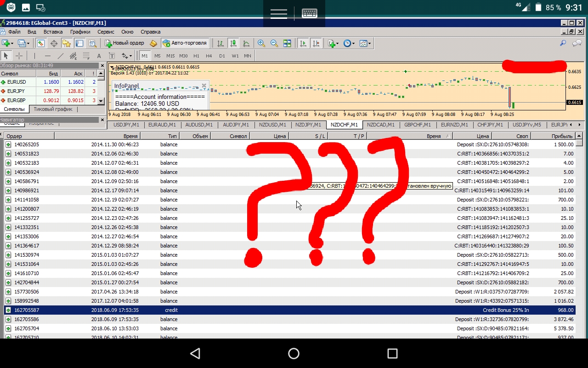The image size is (588, 368).
Task: Zoom in on the chart
Action: (261, 43)
